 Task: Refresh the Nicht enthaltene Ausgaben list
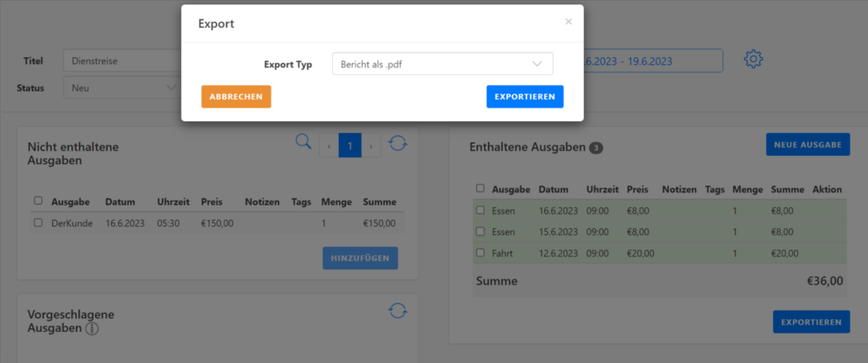tap(398, 144)
